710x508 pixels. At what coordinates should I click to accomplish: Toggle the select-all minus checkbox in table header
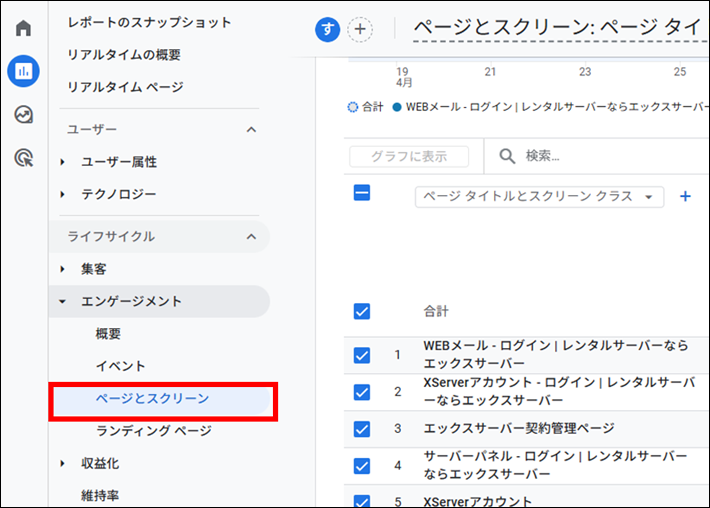tap(362, 193)
